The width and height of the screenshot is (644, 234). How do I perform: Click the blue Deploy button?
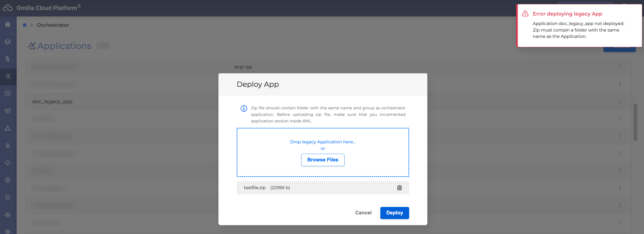394,213
